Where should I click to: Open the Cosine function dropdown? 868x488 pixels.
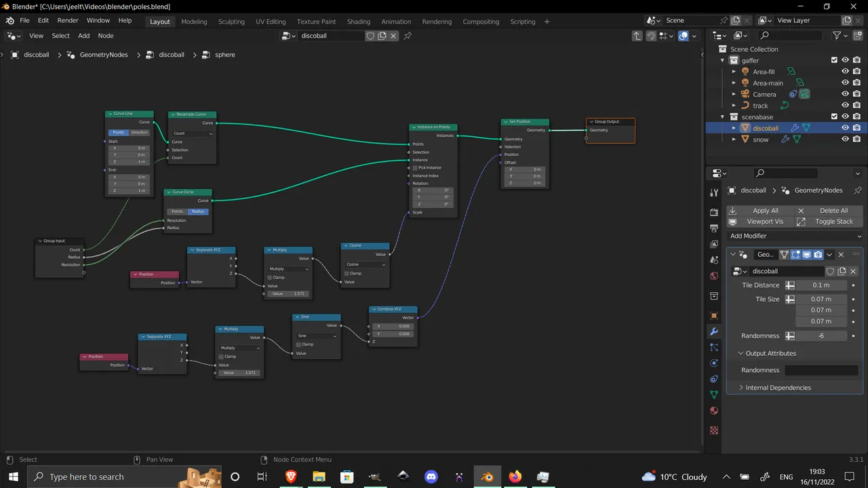[x=366, y=264]
